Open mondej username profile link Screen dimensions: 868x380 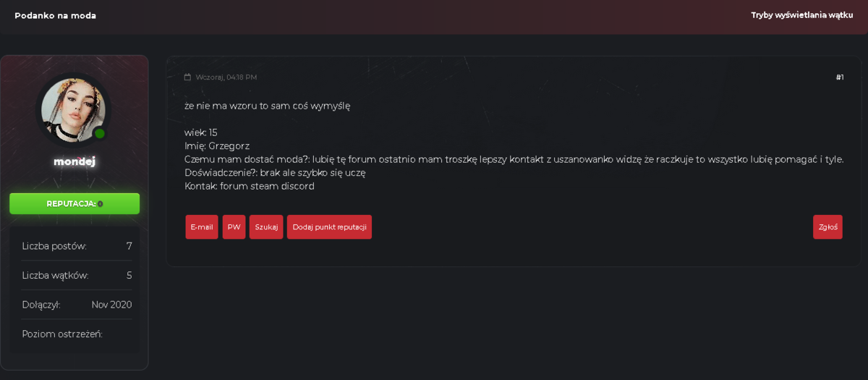[75, 161]
